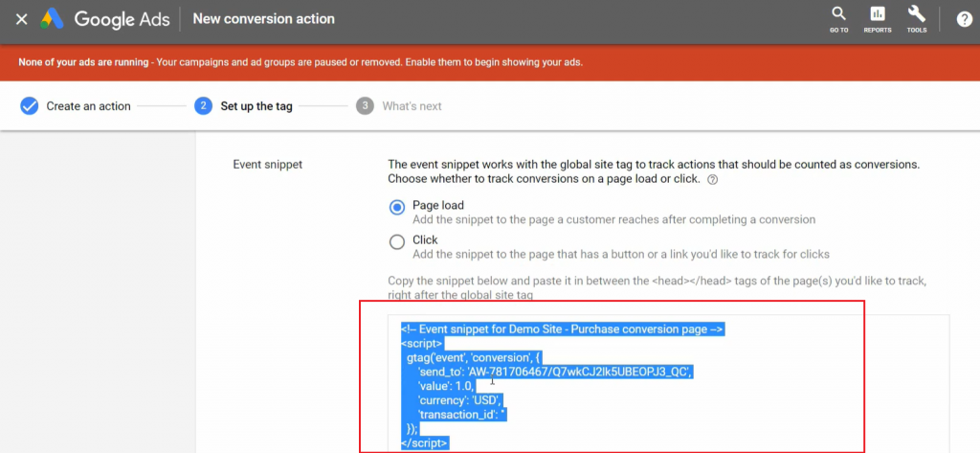Close the New conversion action dialog

21,19
